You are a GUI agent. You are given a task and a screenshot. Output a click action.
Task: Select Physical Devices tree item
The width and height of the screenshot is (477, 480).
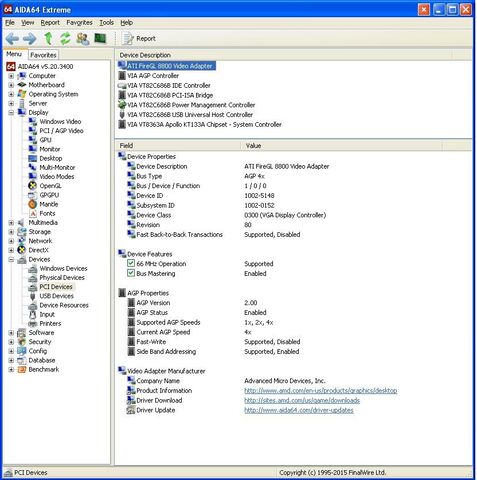(62, 278)
